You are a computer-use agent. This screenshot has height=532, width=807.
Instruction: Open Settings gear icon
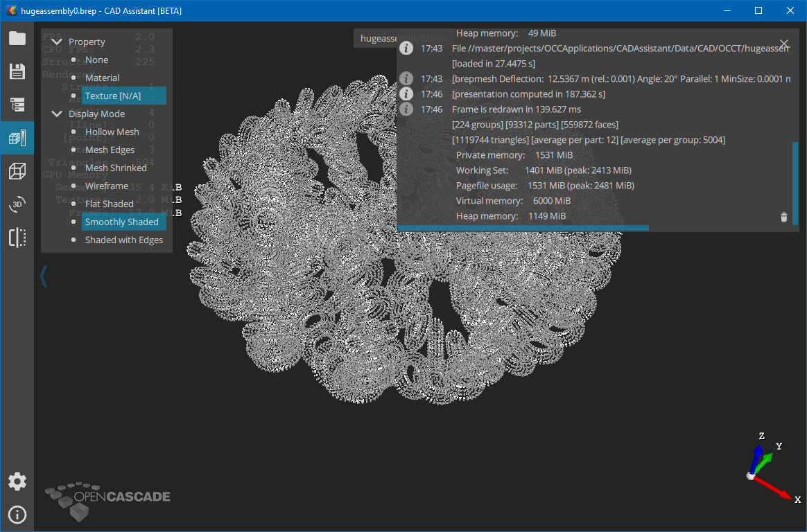click(17, 481)
